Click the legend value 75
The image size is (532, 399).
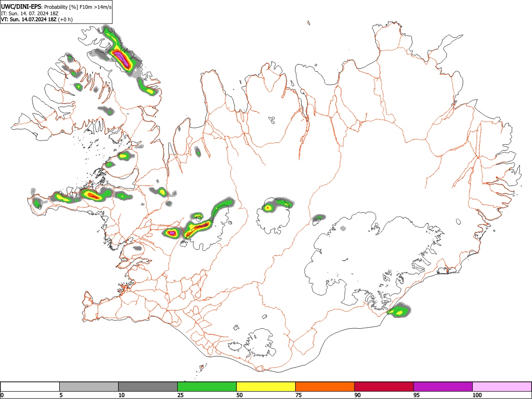[298, 395]
